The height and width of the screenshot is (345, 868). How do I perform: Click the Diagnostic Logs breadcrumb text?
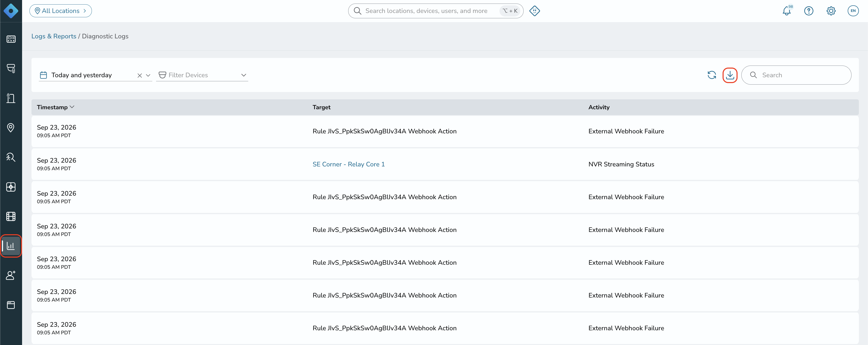click(x=105, y=36)
